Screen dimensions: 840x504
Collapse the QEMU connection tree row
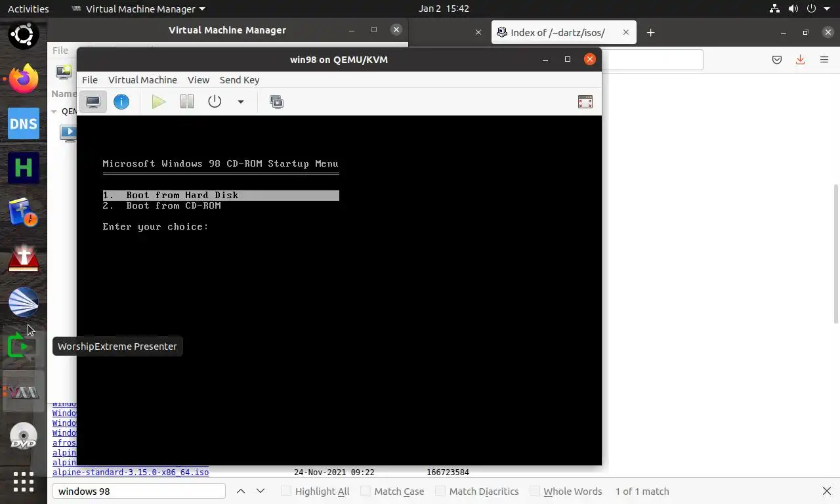54,111
